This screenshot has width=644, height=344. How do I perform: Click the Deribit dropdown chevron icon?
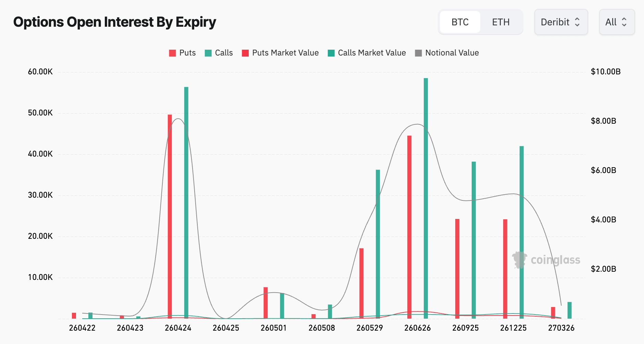(578, 22)
